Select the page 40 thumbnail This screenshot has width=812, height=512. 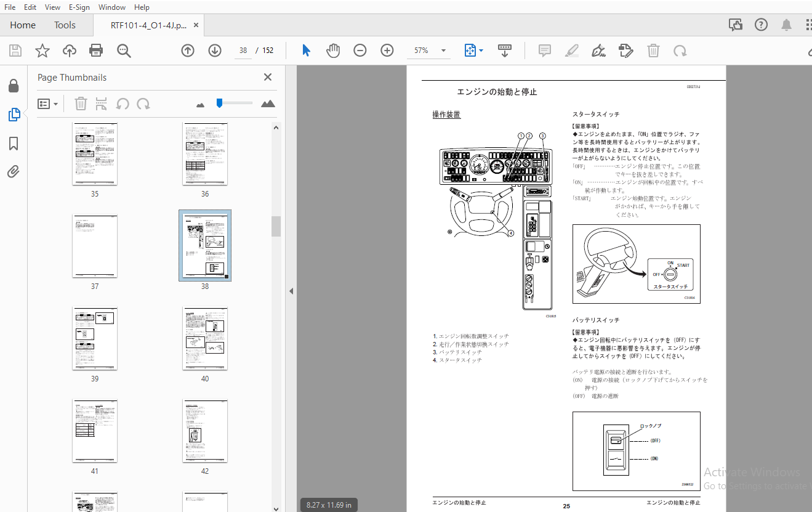(x=205, y=339)
